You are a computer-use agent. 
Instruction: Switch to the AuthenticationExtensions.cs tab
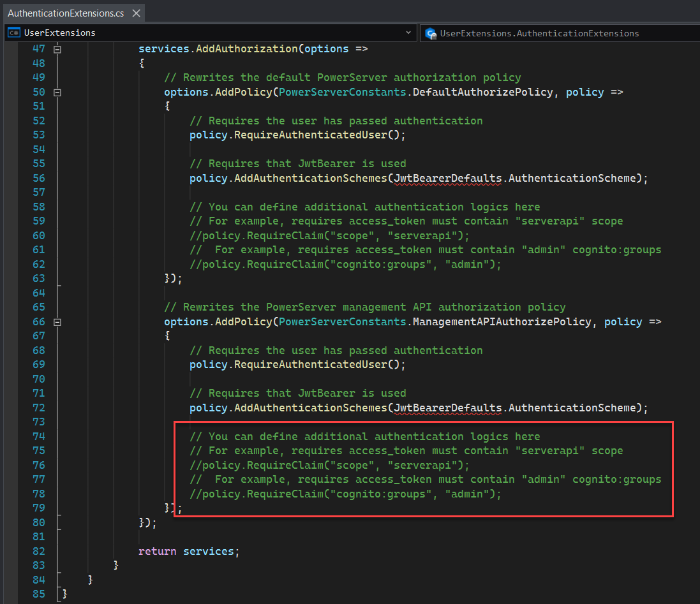(x=66, y=13)
